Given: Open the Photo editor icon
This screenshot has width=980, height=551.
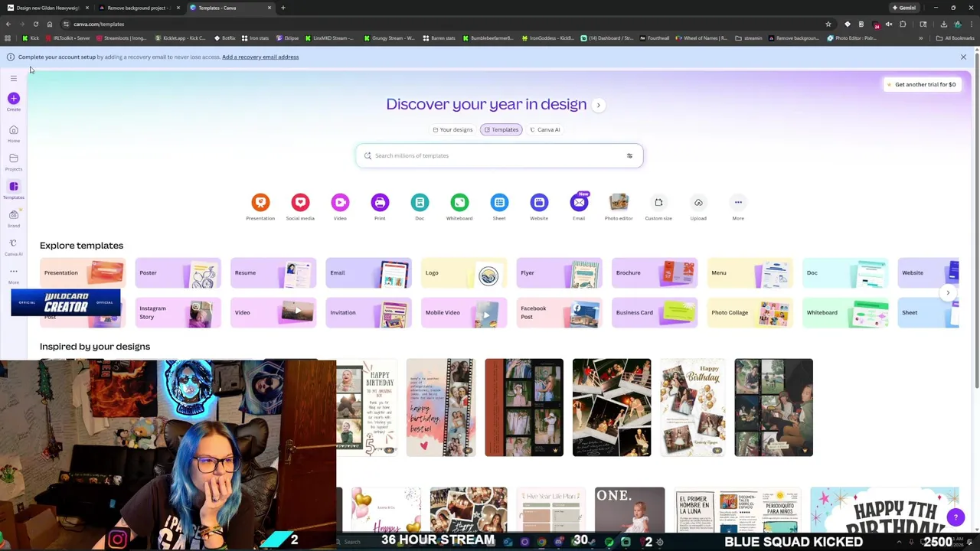Looking at the screenshot, I should point(619,202).
